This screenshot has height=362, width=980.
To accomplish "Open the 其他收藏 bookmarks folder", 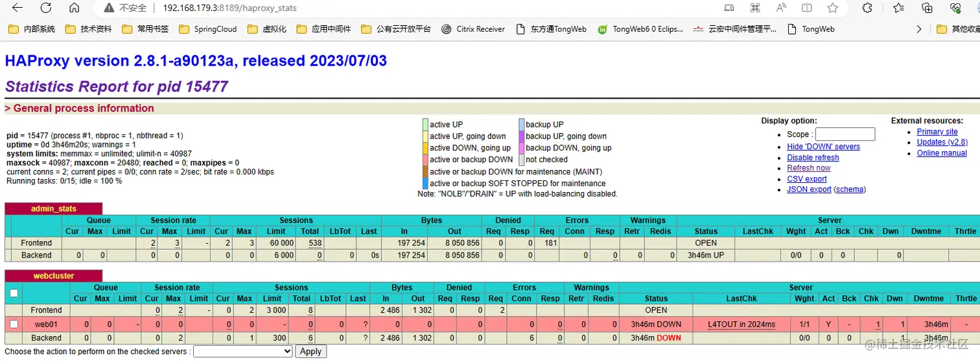I will click(958, 29).
